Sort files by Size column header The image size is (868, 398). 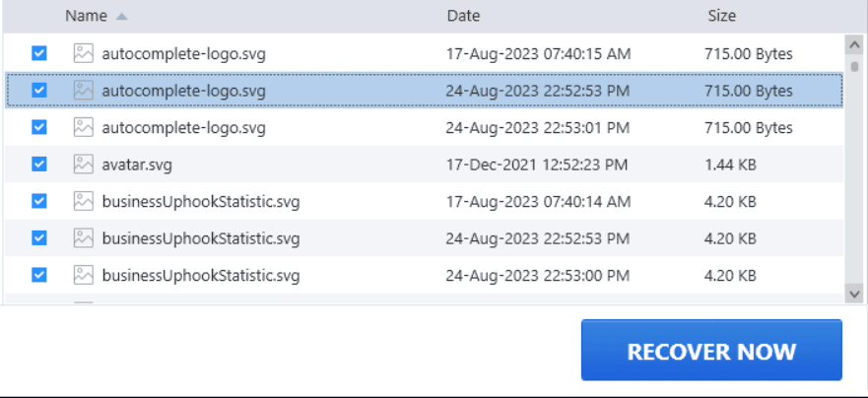[x=721, y=16]
